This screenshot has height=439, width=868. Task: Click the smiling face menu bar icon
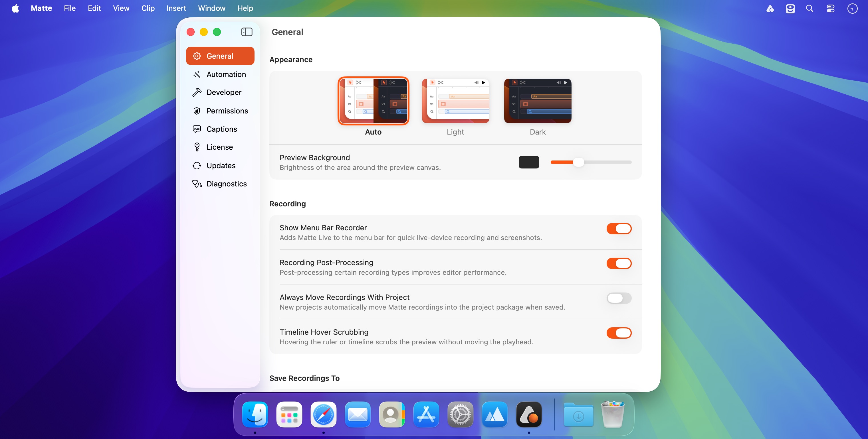pyautogui.click(x=790, y=9)
